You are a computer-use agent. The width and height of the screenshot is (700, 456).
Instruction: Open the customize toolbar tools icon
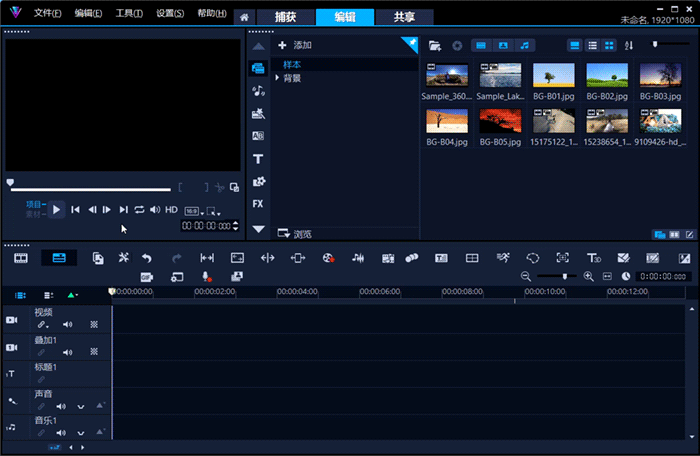coord(123,258)
